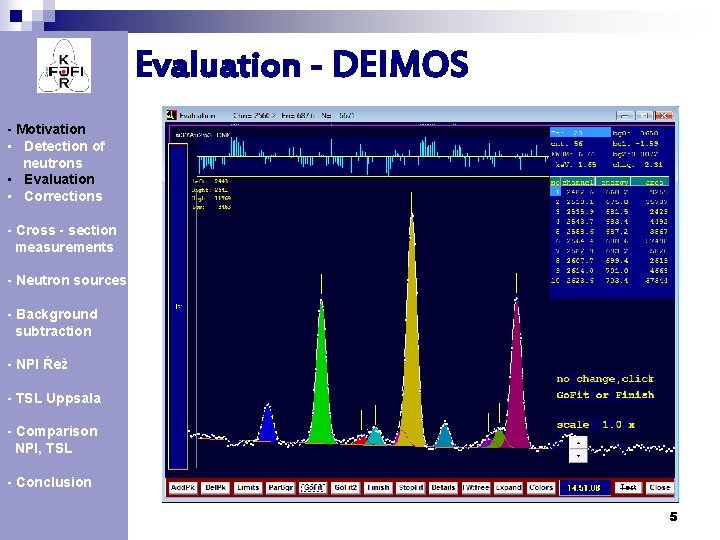720x540 pixels.
Task: Go to Comparison NPI, TSL section
Action: 56,439
